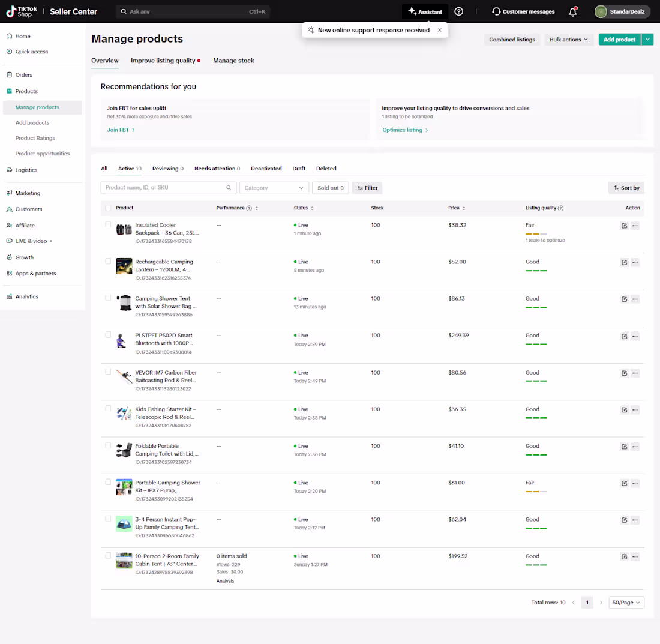Click the Customer messages headset icon
The height and width of the screenshot is (644, 660).
tap(496, 12)
